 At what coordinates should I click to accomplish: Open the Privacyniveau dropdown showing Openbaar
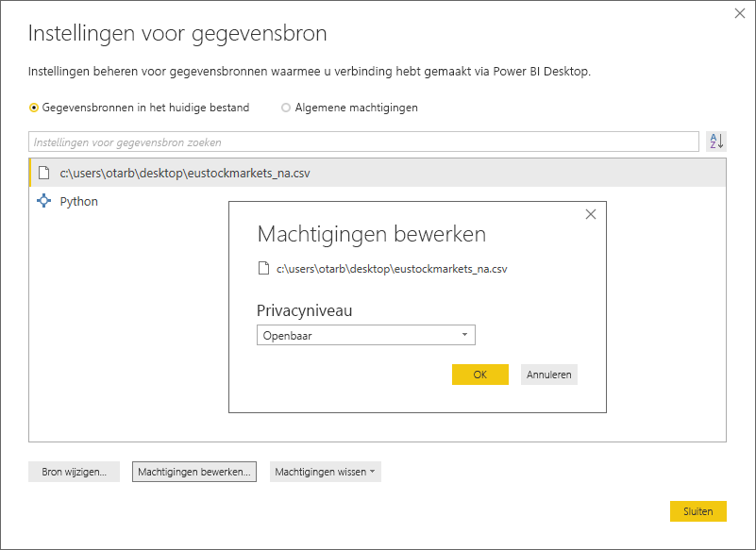[x=365, y=335]
